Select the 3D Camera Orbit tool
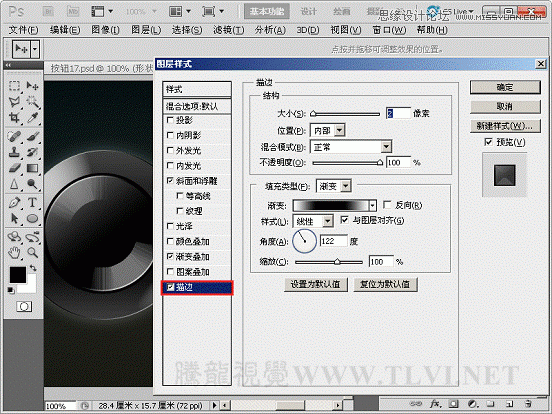The height and width of the screenshot is (414, 552). point(32,237)
